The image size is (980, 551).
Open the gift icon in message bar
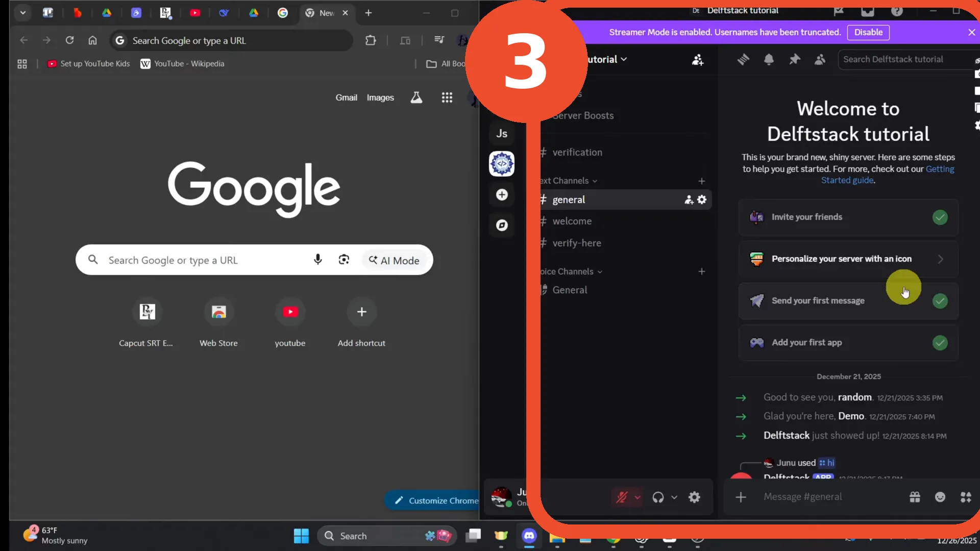tap(915, 497)
